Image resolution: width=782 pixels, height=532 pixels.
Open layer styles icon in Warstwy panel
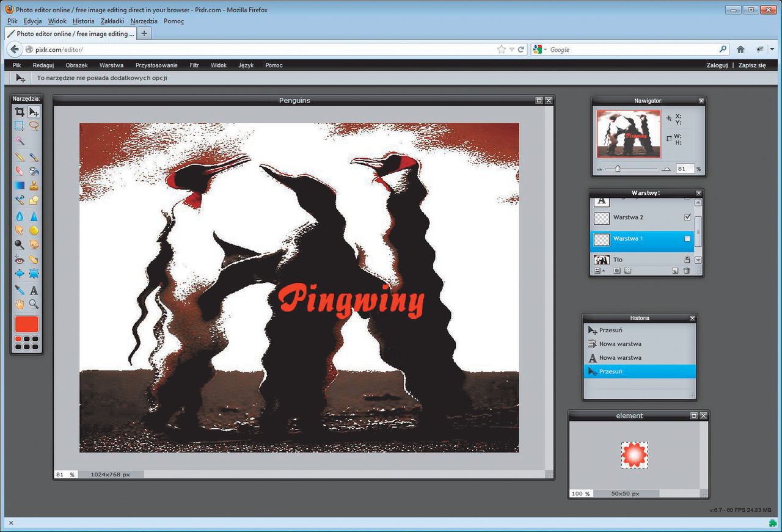[627, 271]
